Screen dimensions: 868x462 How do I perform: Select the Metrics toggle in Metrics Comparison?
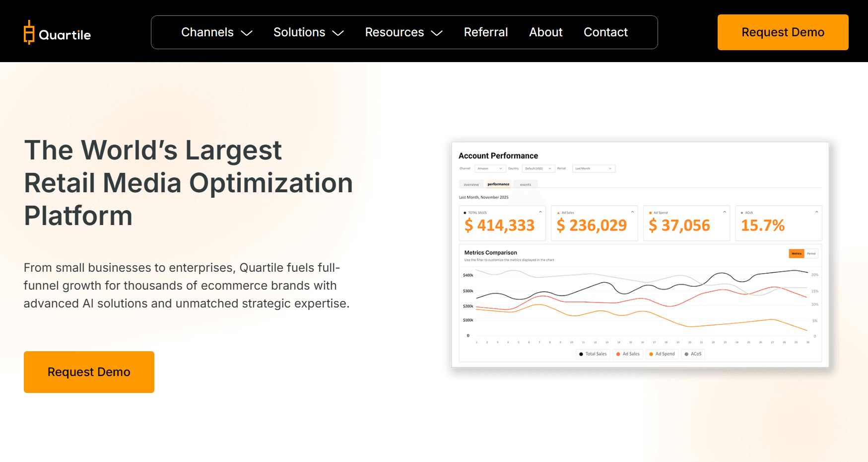pyautogui.click(x=797, y=253)
